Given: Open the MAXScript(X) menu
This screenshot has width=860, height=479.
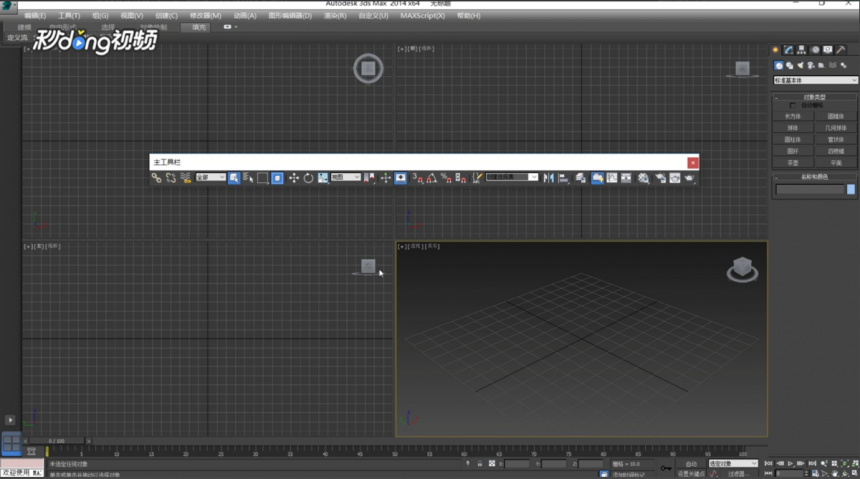Looking at the screenshot, I should 422,15.
